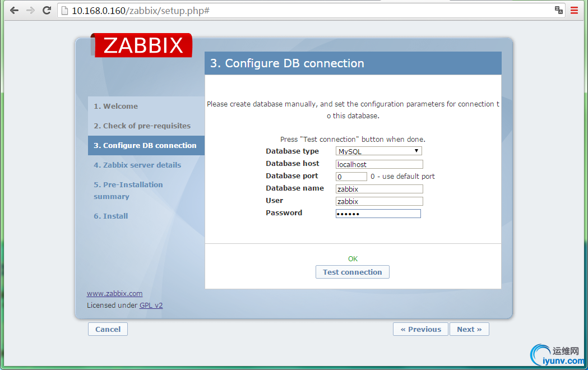Click the Database host field containing localhost
Image resolution: width=588 pixels, height=370 pixels.
(379, 164)
